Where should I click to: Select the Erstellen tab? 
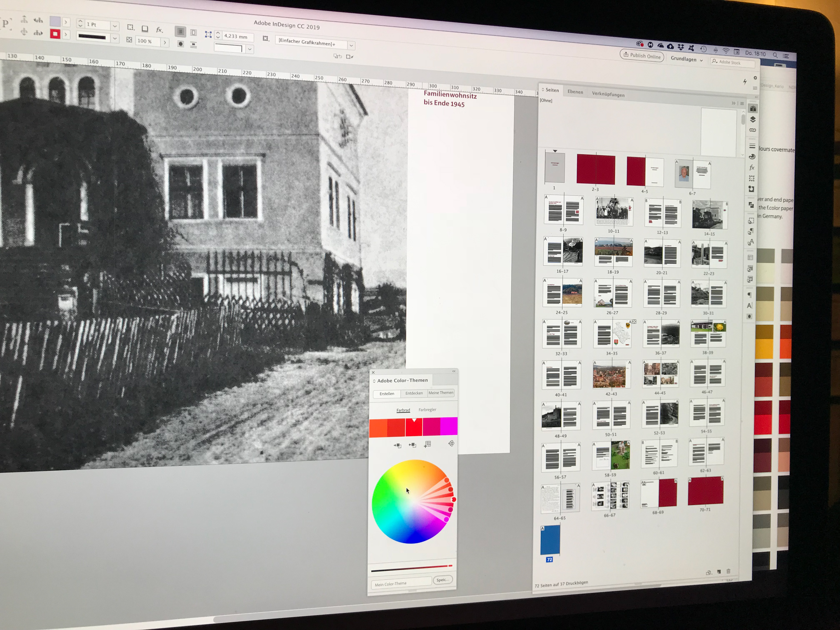387,394
